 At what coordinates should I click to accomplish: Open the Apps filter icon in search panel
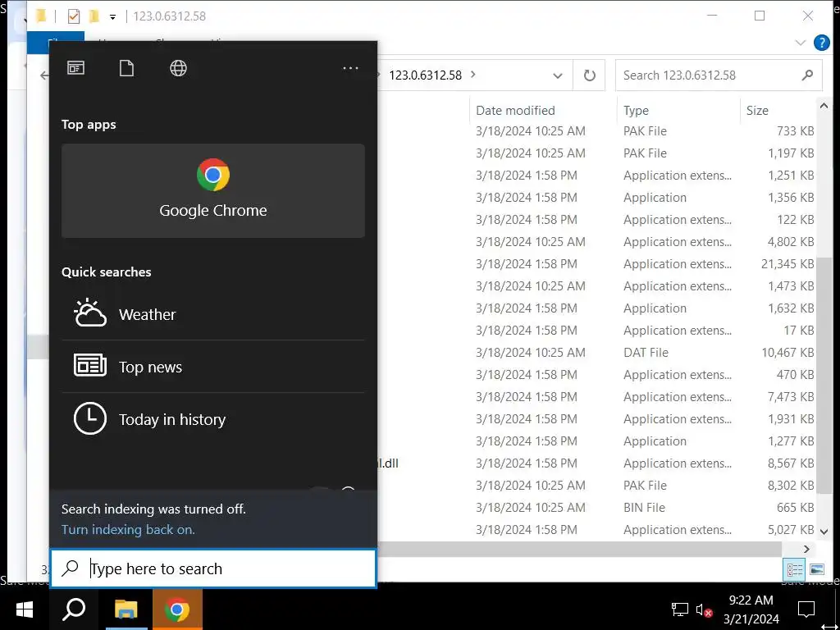[75, 68]
